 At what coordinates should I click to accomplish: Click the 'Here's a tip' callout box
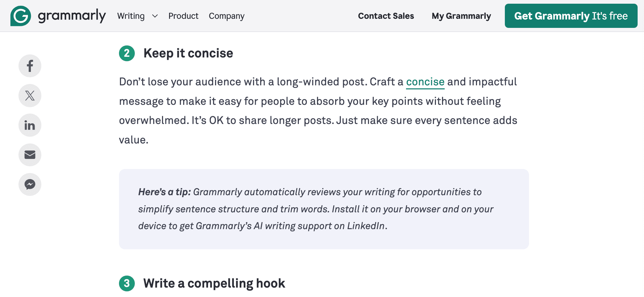(x=324, y=209)
